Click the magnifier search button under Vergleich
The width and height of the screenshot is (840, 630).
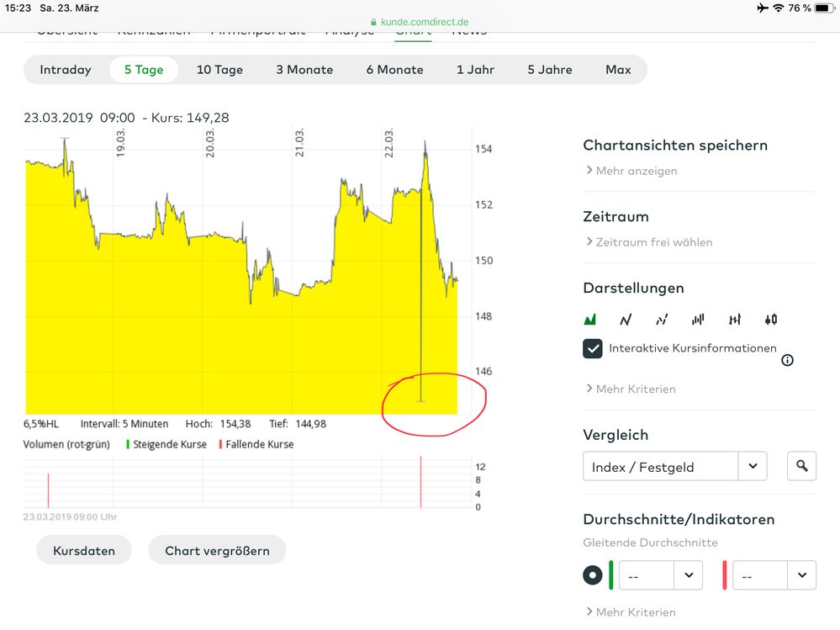point(801,466)
